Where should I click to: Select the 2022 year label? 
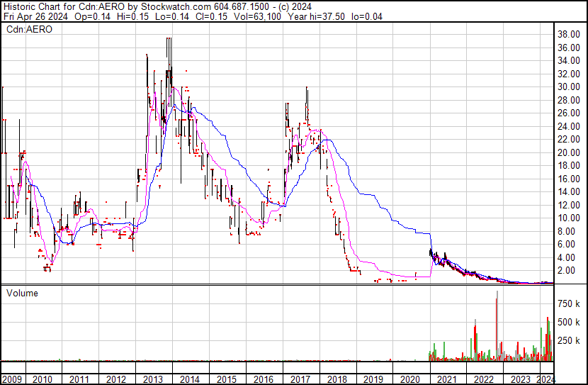click(484, 379)
